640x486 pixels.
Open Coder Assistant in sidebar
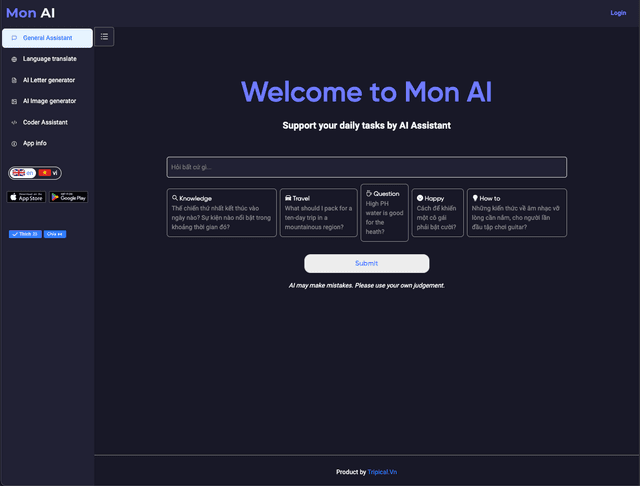(47, 122)
